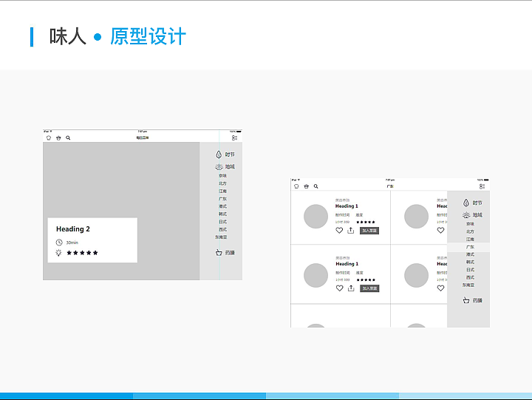Select 时节 leaf icon in Heading 2 mockup

219,155
